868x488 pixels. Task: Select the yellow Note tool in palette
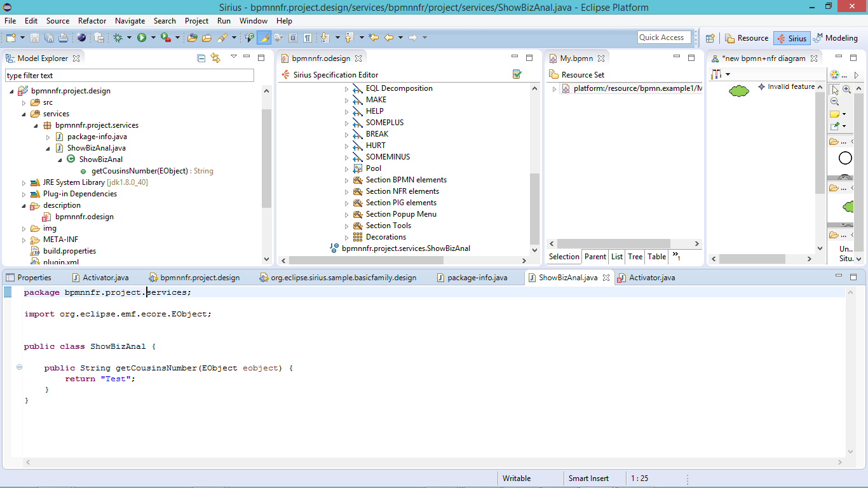(835, 114)
